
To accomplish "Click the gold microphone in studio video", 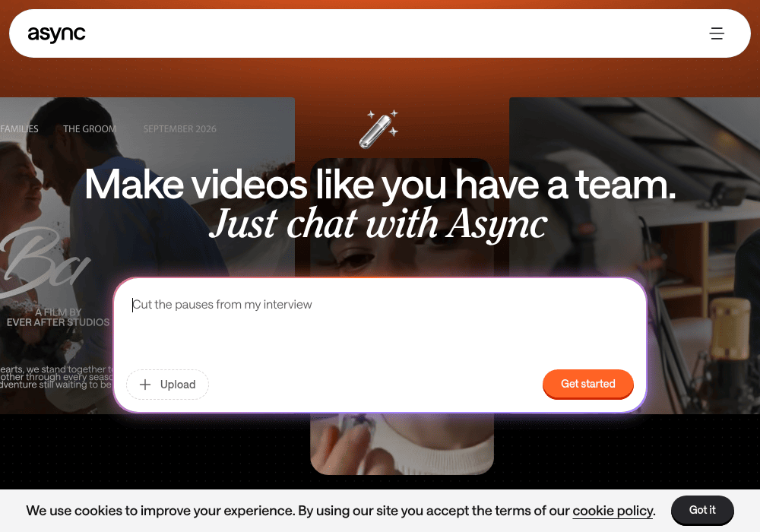I will (x=730, y=330).
